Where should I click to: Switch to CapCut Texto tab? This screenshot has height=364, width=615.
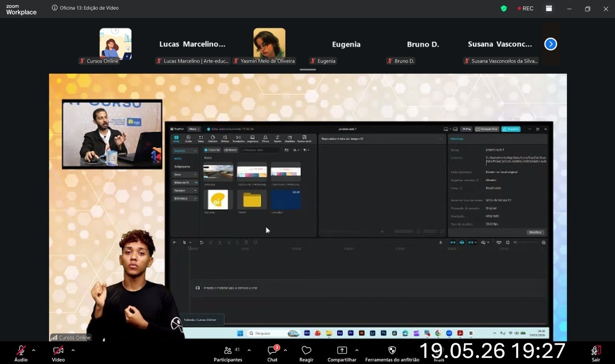point(201,139)
